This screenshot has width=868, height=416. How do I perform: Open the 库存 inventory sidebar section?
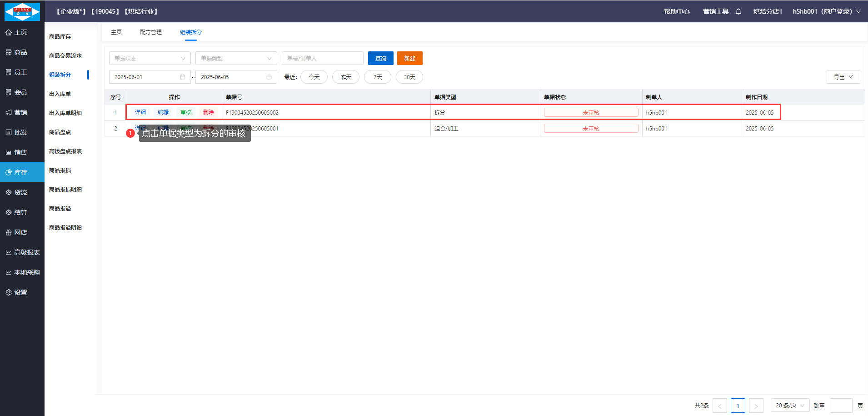point(21,172)
